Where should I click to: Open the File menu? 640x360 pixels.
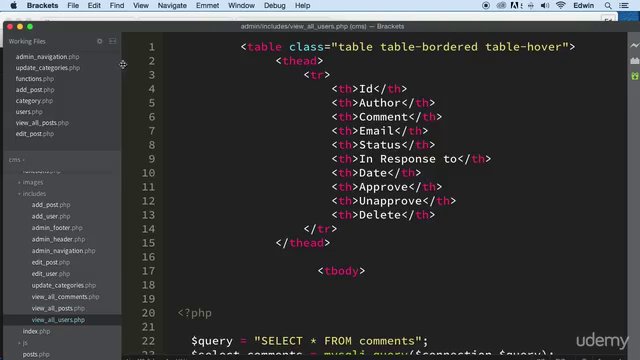(73, 5)
